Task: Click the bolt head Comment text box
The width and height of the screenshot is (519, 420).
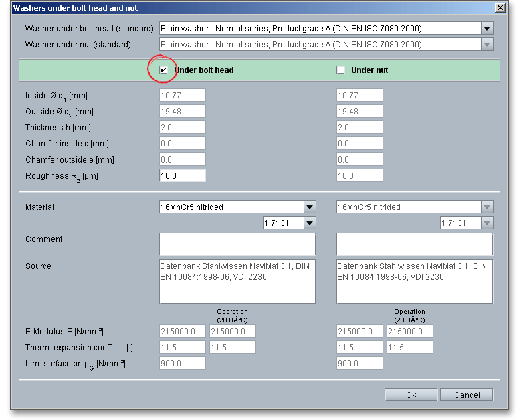Action: coord(237,244)
